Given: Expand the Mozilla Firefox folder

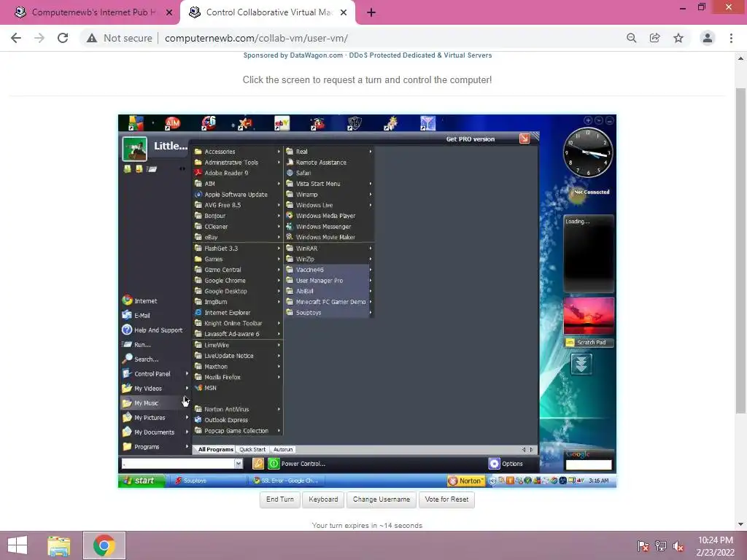Looking at the screenshot, I should (237, 377).
